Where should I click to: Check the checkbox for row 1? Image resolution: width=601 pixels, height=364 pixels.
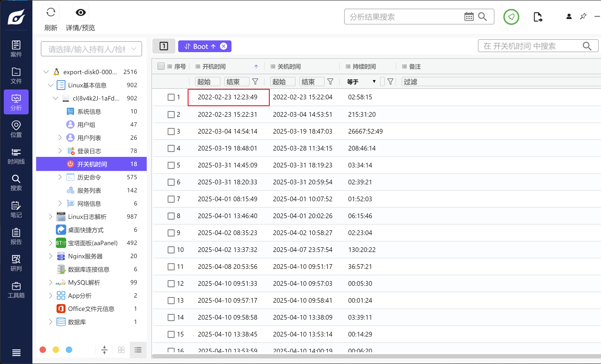tap(171, 97)
